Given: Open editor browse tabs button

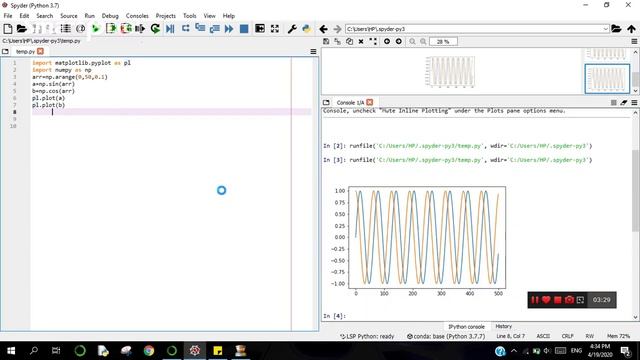Looking at the screenshot, I should (x=5, y=51).
